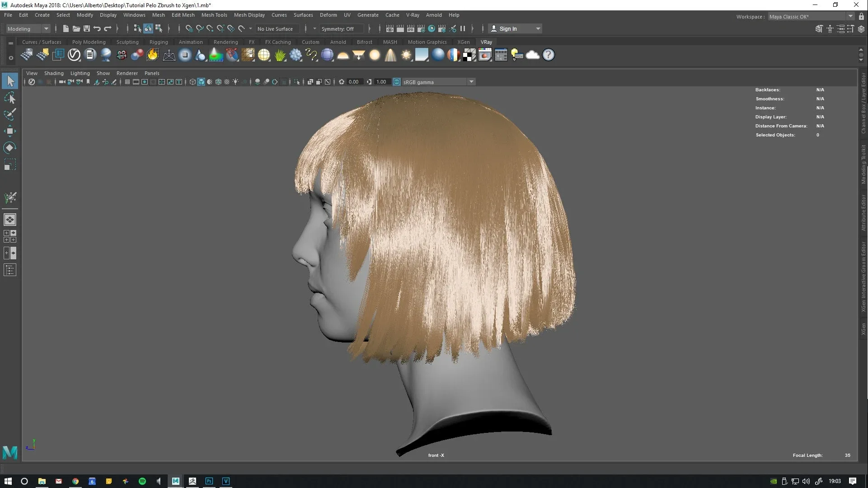Viewport: 868px width, 488px height.
Task: Open the Mesh Tools menu
Action: pos(214,15)
